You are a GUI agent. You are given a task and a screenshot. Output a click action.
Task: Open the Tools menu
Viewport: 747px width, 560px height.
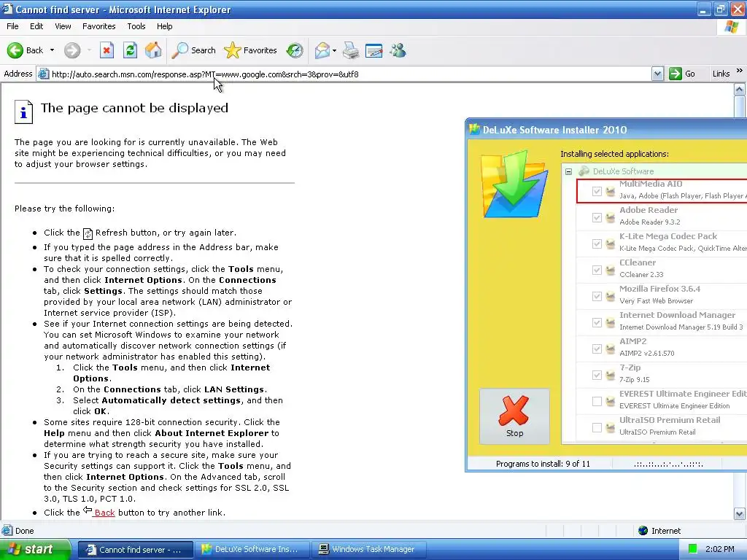coord(136,26)
